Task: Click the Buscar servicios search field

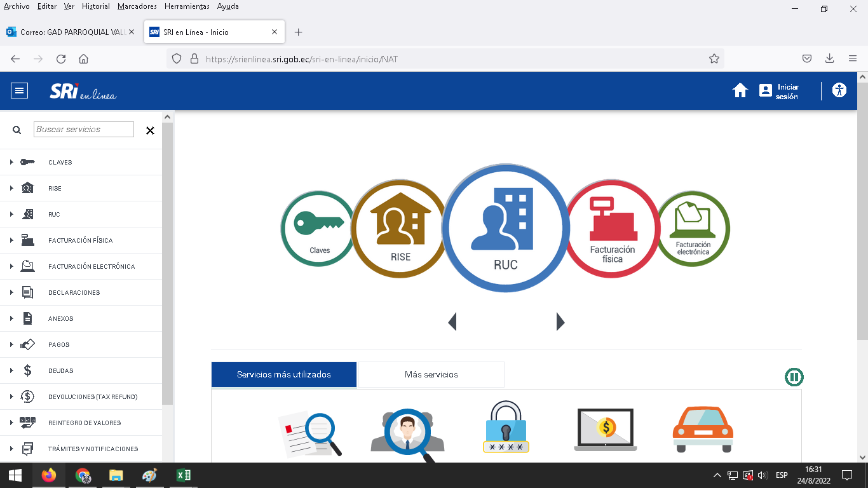Action: [84, 130]
